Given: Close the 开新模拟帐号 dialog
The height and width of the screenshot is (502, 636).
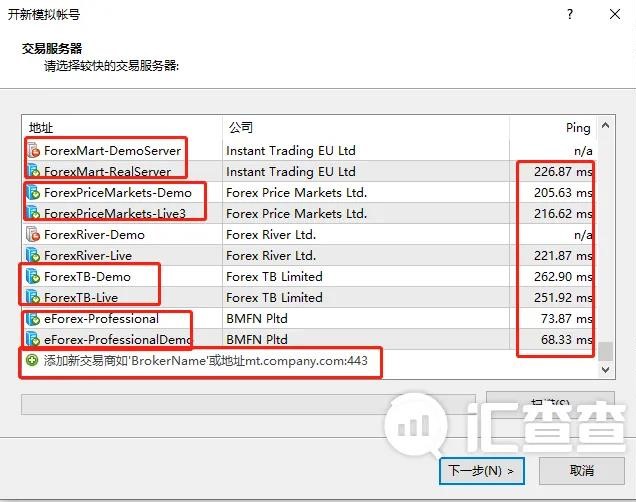Looking at the screenshot, I should click(615, 15).
